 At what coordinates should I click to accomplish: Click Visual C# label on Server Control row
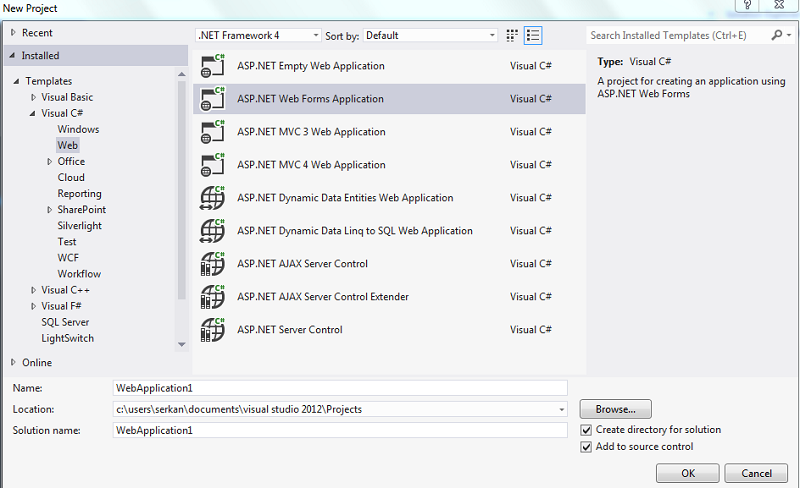pyautogui.click(x=531, y=330)
